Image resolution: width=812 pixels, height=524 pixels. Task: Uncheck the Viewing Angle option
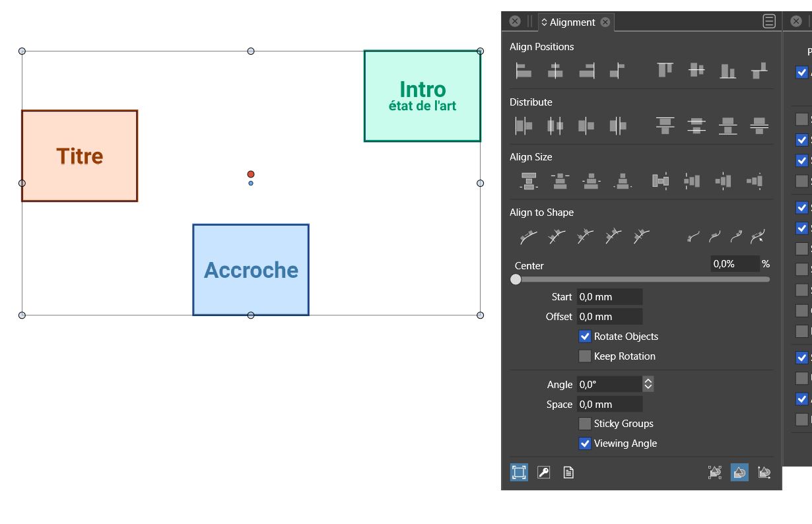tap(585, 443)
